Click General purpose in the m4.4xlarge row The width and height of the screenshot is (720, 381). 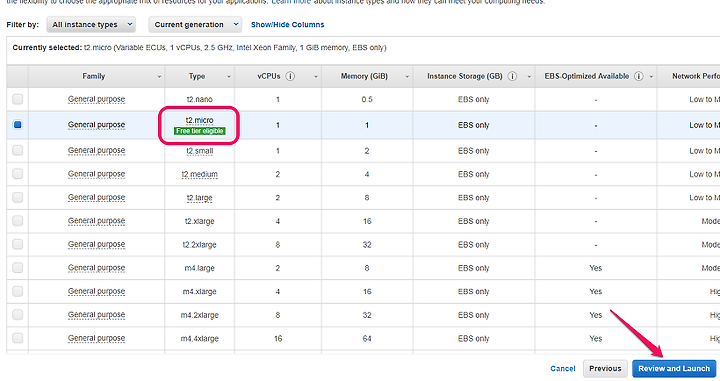click(96, 338)
